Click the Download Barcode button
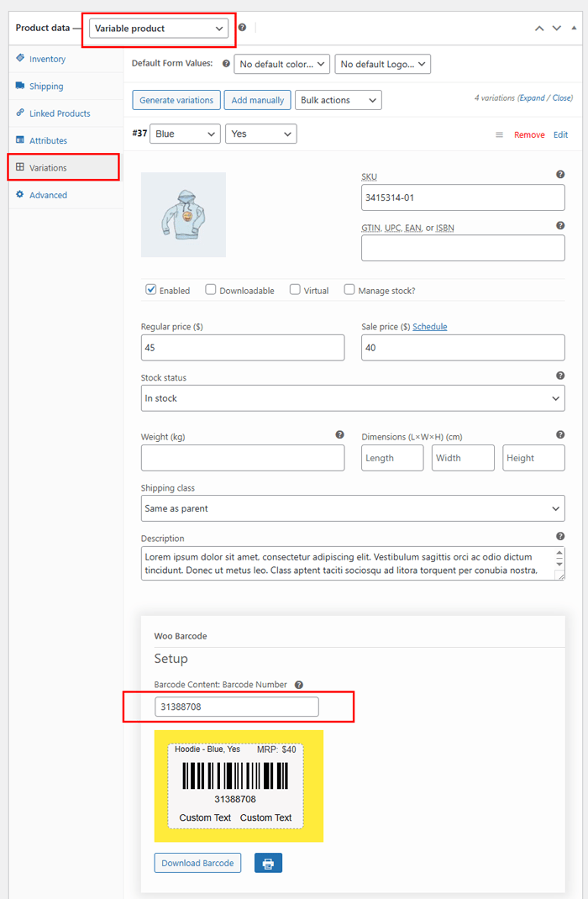The image size is (588, 899). 197,863
